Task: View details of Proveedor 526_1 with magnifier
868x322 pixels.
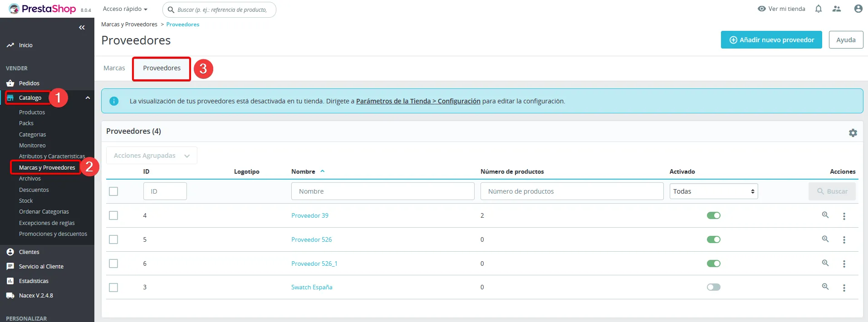Action: 825,263
